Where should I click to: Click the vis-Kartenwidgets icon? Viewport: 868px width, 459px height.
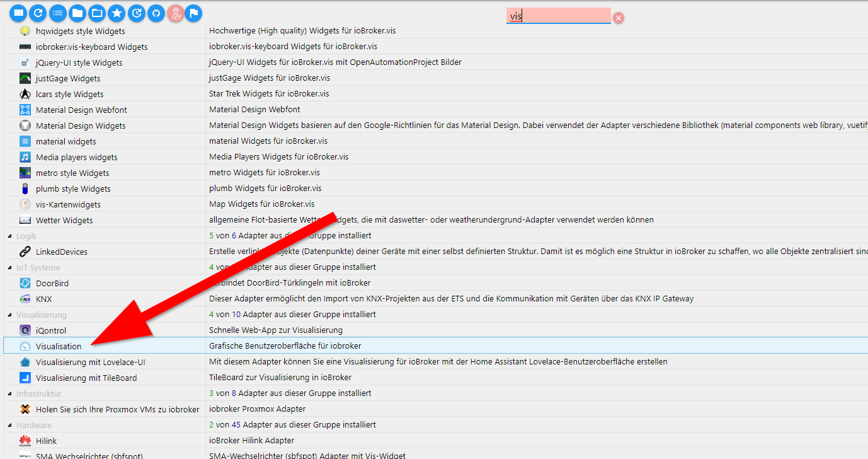[25, 204]
